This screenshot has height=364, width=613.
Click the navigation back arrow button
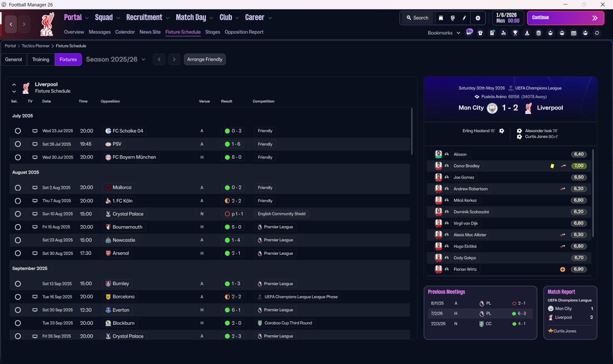pyautogui.click(x=11, y=24)
